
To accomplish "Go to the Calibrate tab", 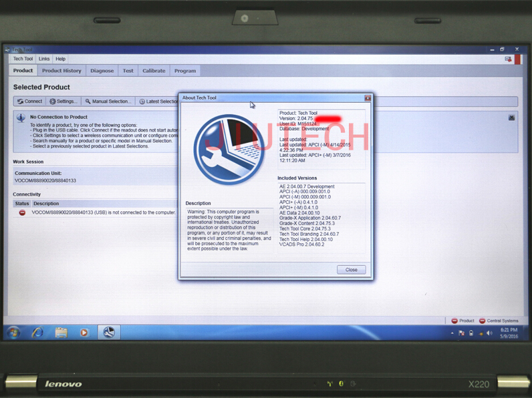I will point(154,71).
